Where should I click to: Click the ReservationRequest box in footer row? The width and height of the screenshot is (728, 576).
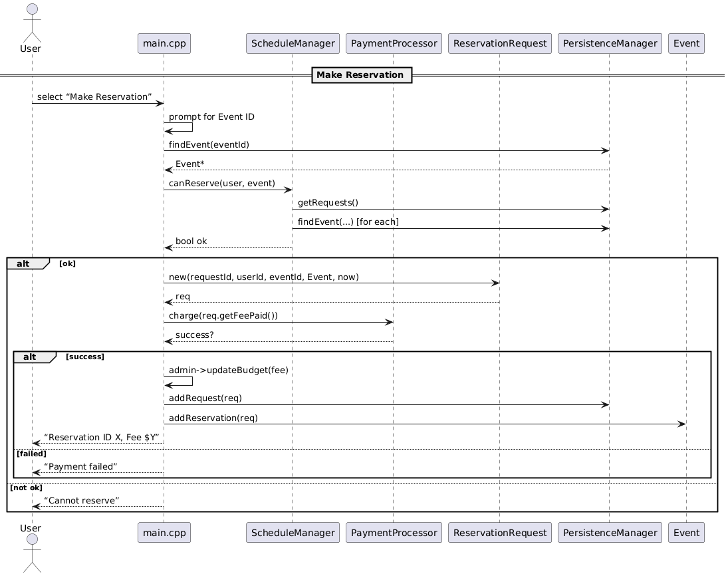pos(500,532)
